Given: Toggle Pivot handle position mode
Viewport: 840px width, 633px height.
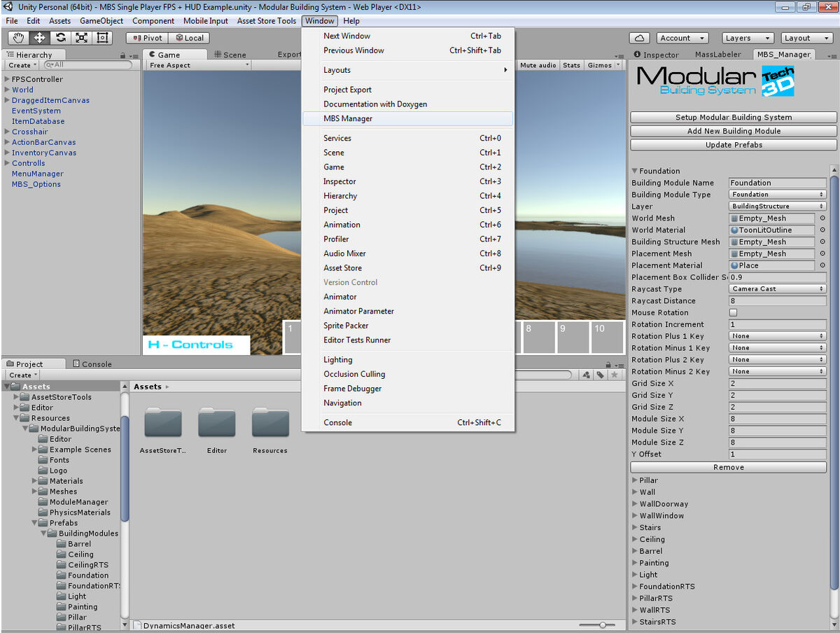Looking at the screenshot, I should tap(147, 38).
